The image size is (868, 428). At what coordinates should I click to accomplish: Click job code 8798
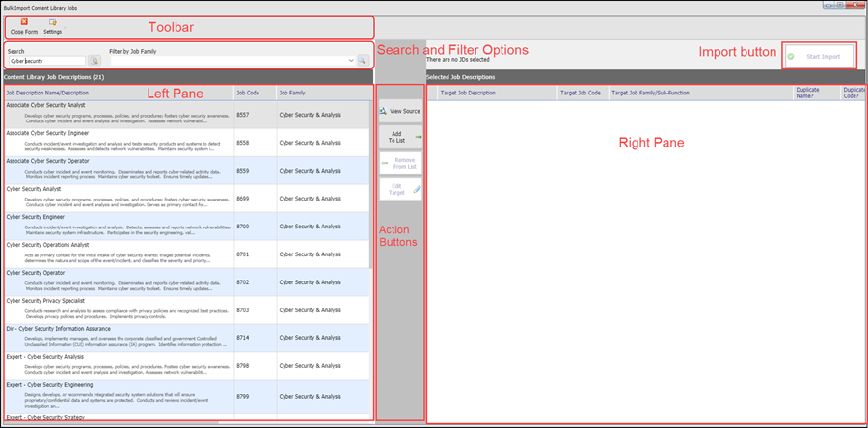pyautogui.click(x=244, y=366)
